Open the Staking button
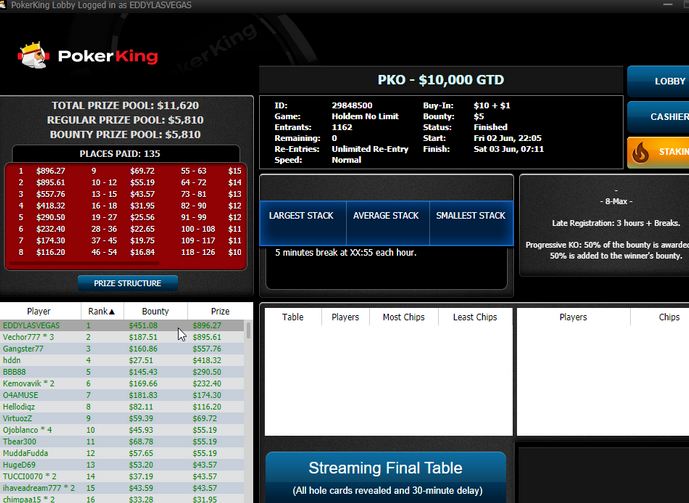Screen dimensions: 689x503 [658, 152]
